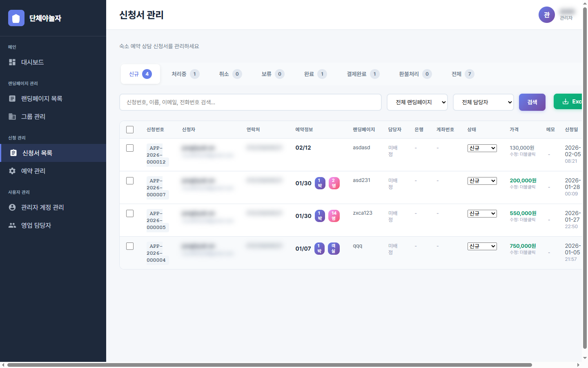
Task: Click the 검색 search button
Action: (532, 102)
